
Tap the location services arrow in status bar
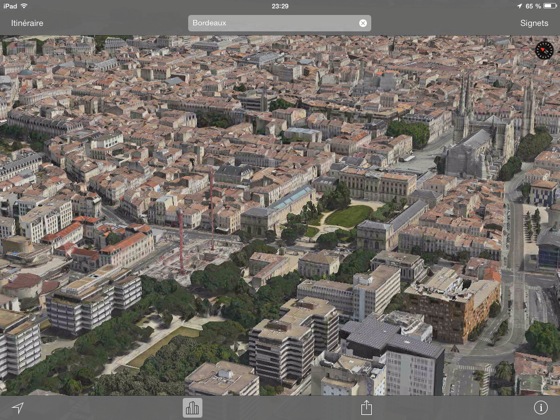(x=519, y=6)
